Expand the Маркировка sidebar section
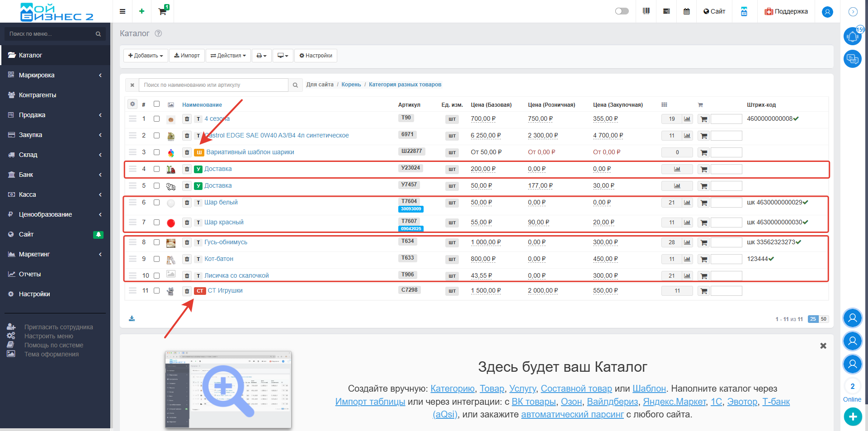868x431 pixels. point(54,75)
